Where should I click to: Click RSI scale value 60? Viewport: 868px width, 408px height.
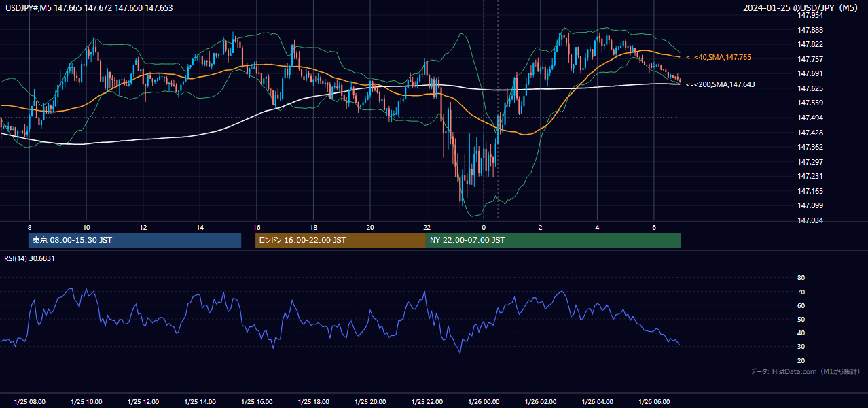801,306
